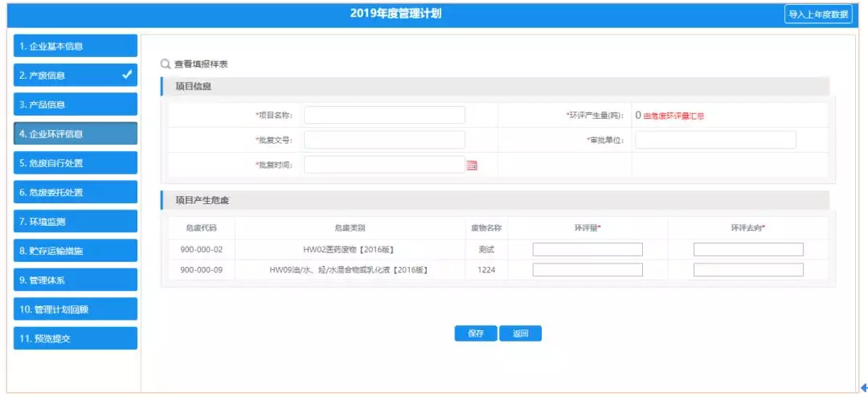Click 导入上年度数据 button
Viewport: 868px width, 397px height.
818,14
